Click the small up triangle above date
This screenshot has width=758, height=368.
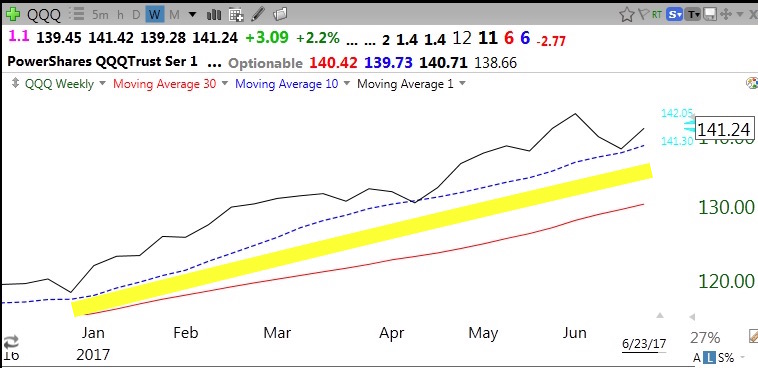[x=660, y=316]
